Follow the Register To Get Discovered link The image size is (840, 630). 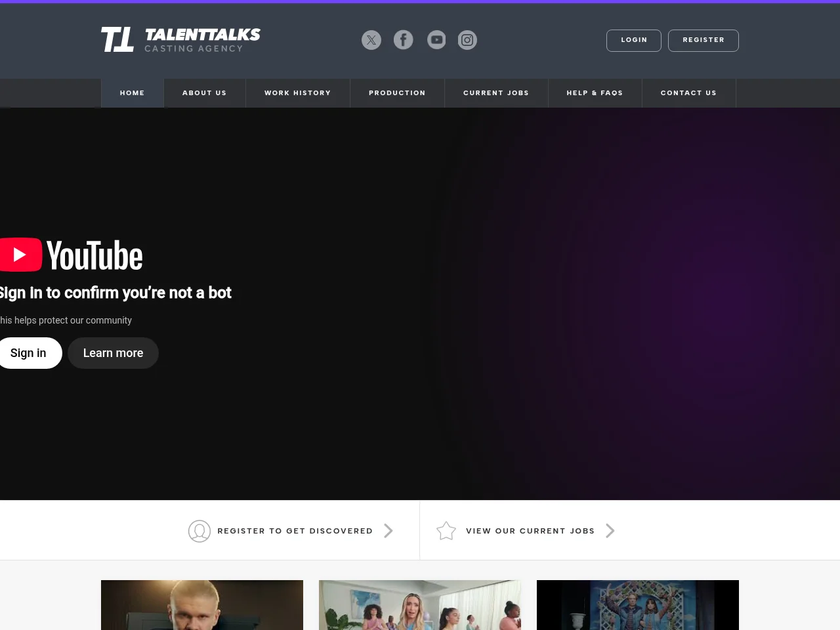pos(295,531)
